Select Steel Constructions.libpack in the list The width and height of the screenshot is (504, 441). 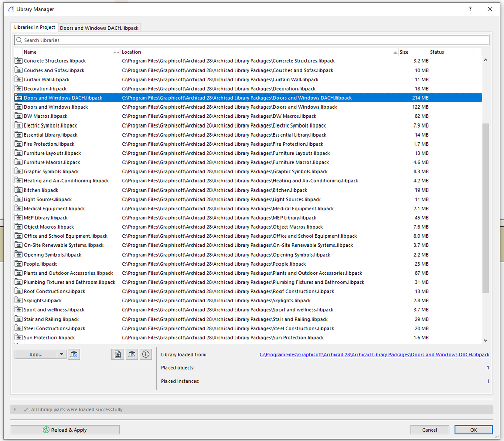54,328
